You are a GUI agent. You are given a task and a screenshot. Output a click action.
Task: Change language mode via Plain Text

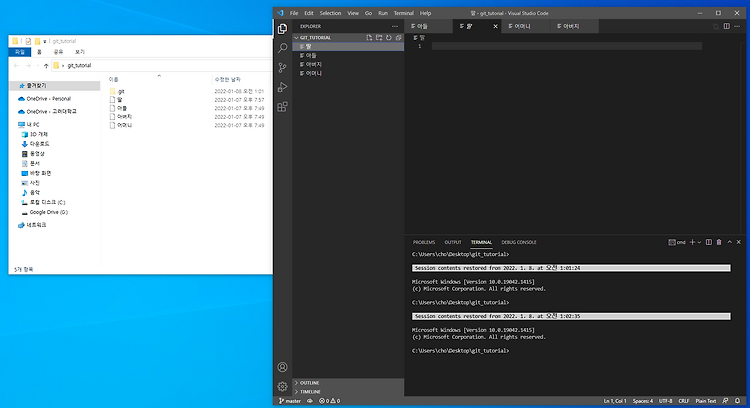tap(706, 401)
